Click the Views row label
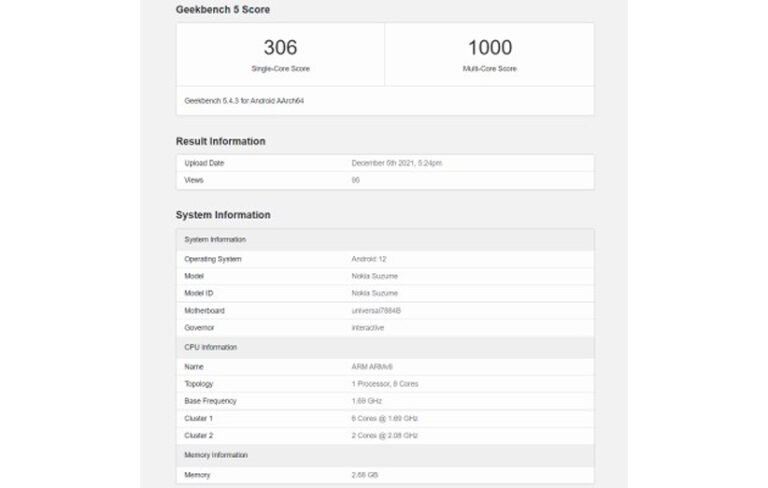 pos(194,180)
